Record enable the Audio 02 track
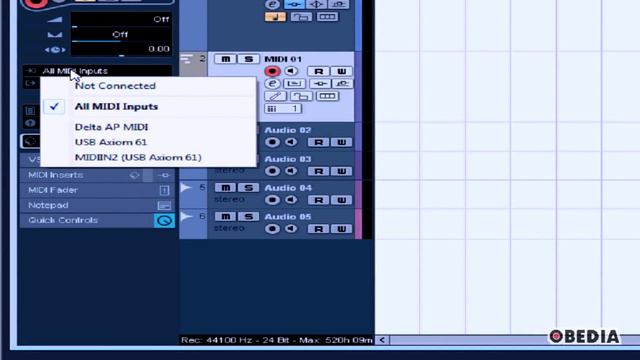640x360 pixels. (272, 142)
